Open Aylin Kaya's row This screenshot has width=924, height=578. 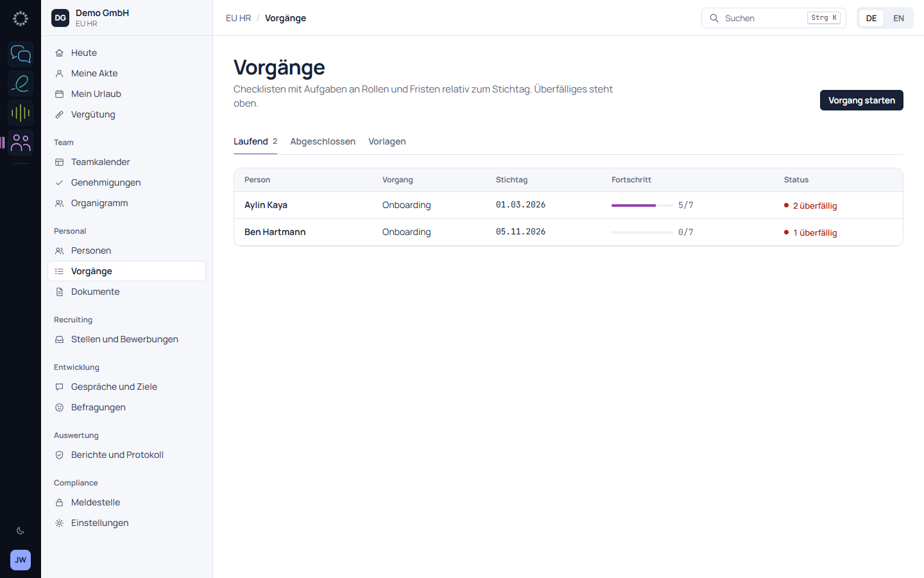[x=569, y=206]
